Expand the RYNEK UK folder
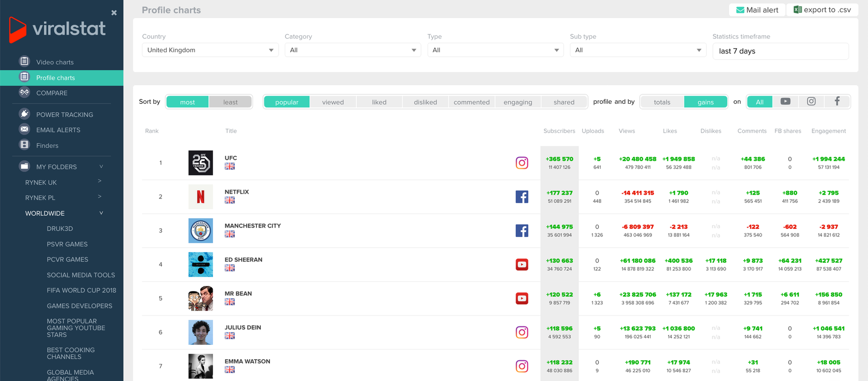868x381 pixels. [x=100, y=181]
